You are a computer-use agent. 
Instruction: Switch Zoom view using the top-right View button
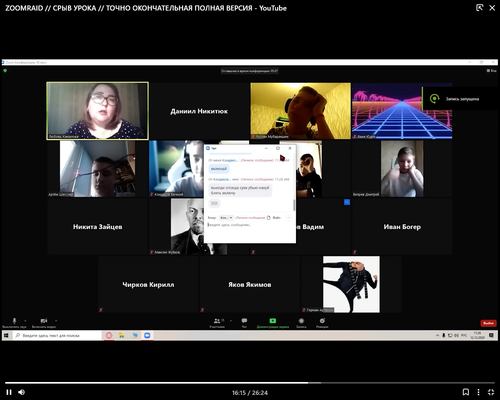(492, 71)
